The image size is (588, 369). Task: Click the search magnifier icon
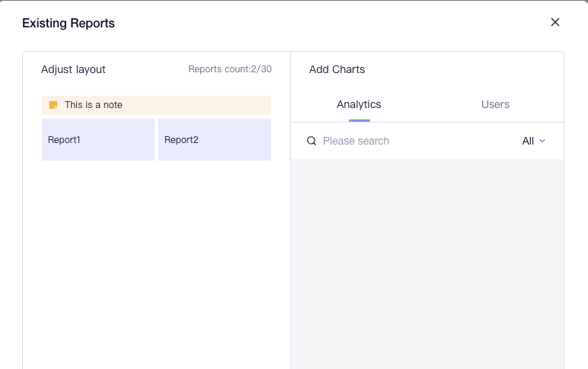click(312, 141)
